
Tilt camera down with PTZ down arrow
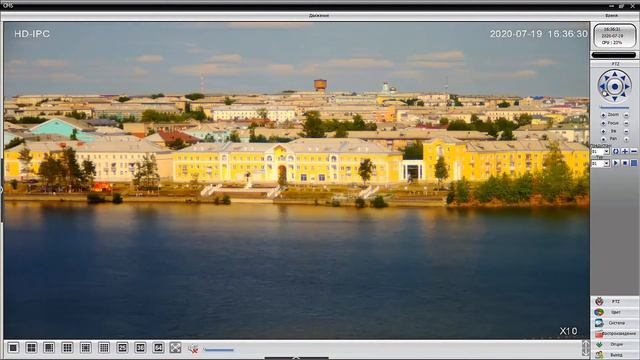pos(615,99)
